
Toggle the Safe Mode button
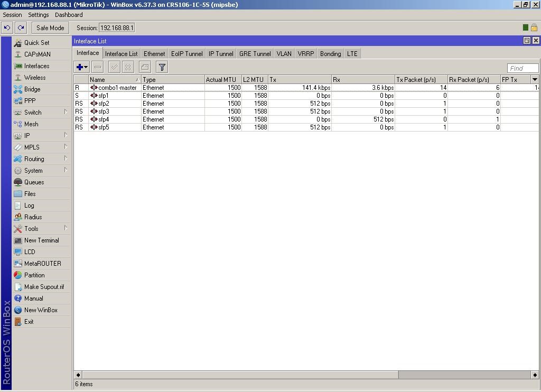pyautogui.click(x=50, y=28)
